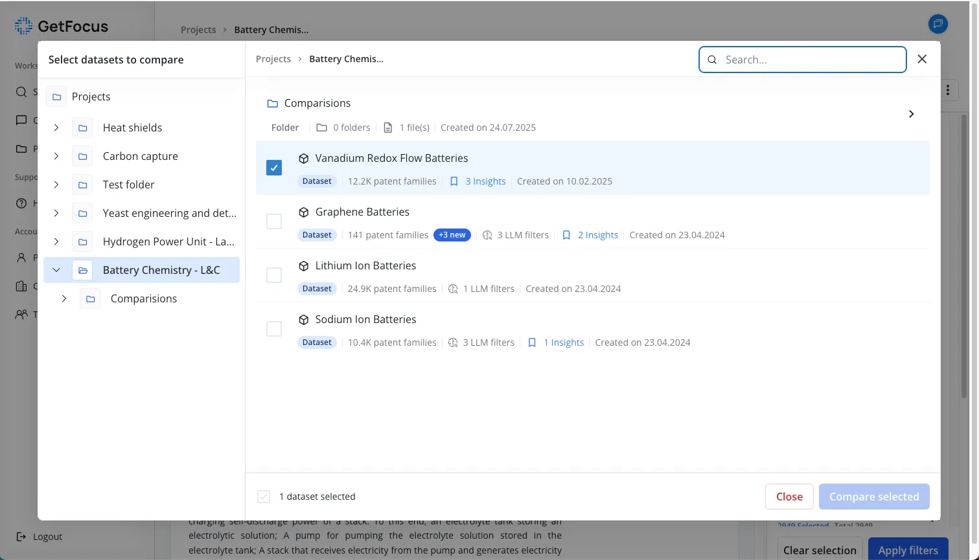This screenshot has width=979, height=560.
Task: Click the chat bubble icon at top right
Action: point(938,25)
